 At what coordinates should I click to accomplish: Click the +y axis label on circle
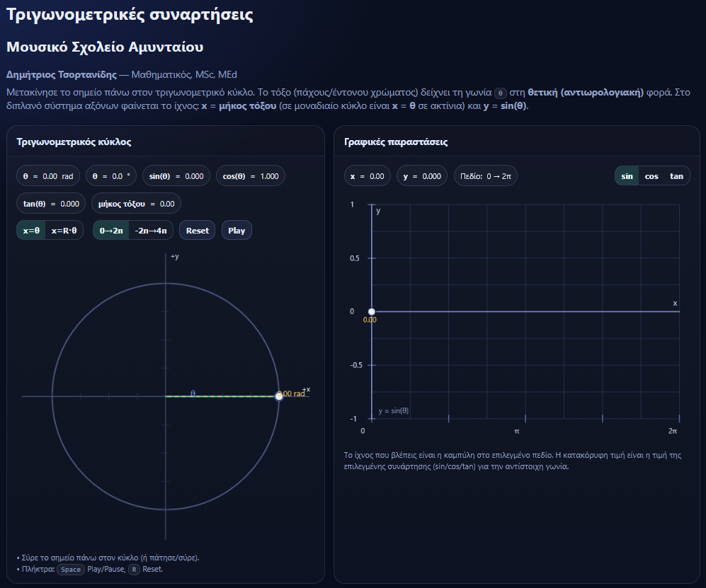tap(175, 256)
